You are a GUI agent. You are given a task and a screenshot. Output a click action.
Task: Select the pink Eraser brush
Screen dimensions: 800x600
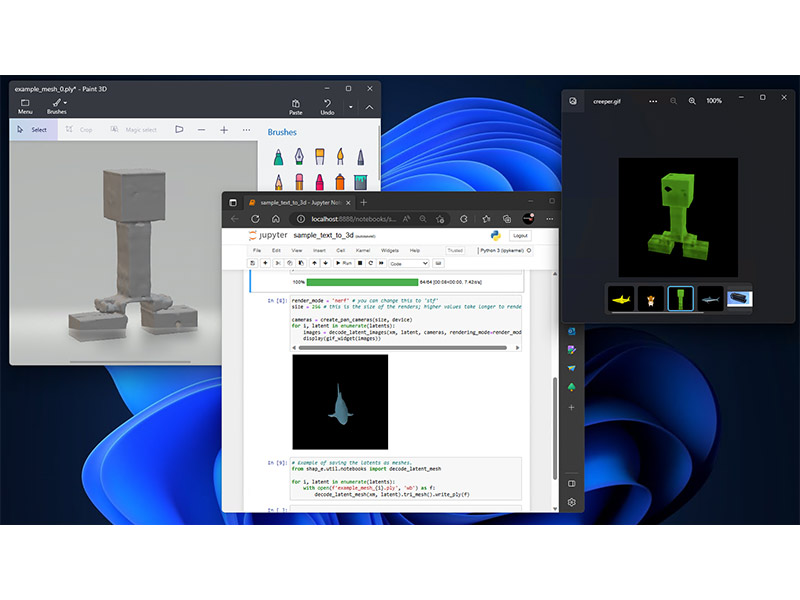click(299, 182)
